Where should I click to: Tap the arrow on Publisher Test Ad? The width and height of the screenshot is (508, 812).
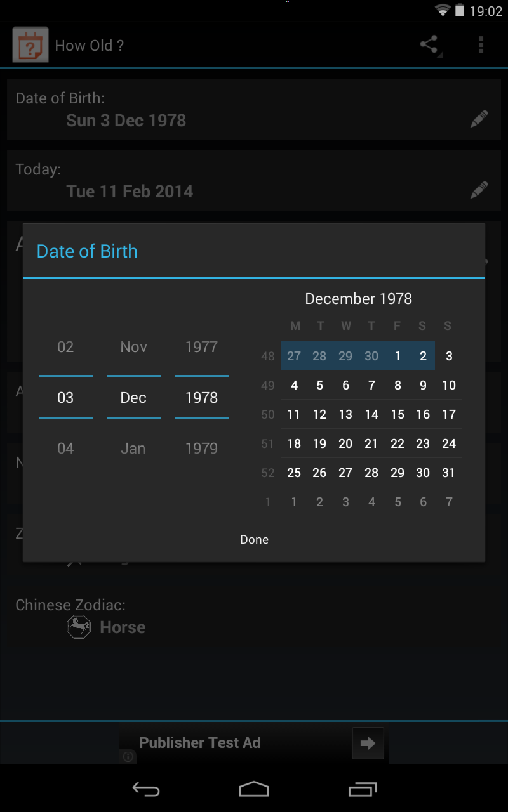[368, 743]
